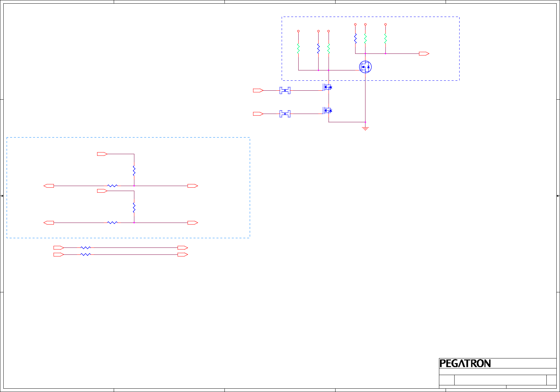
Task: Select the upper uncircled MOSFET symbol
Action: coord(328,87)
